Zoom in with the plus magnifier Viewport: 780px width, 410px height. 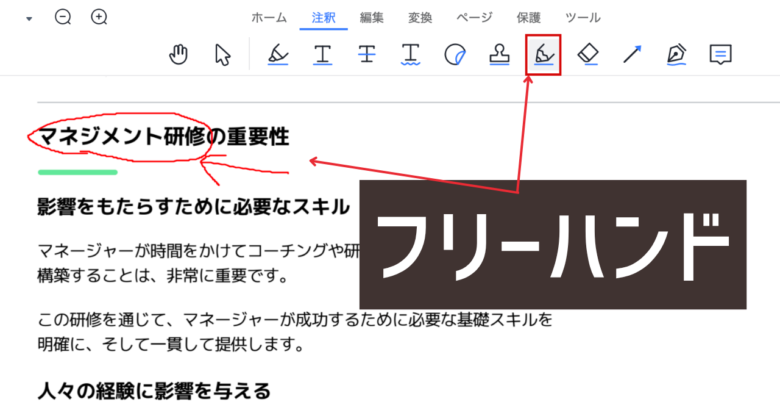[99, 17]
